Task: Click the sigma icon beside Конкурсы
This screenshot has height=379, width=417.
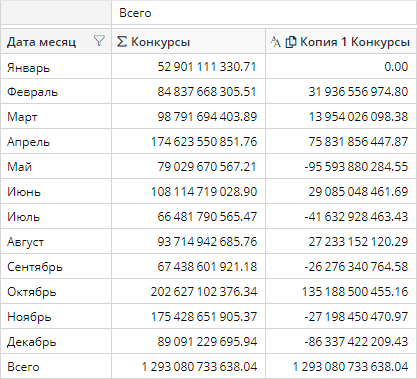Action: point(122,42)
